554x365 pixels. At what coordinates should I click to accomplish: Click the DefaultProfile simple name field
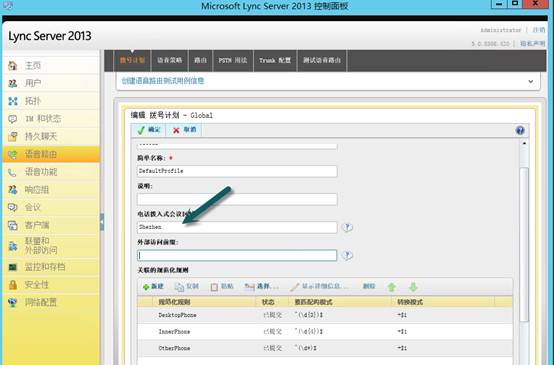[x=237, y=171]
